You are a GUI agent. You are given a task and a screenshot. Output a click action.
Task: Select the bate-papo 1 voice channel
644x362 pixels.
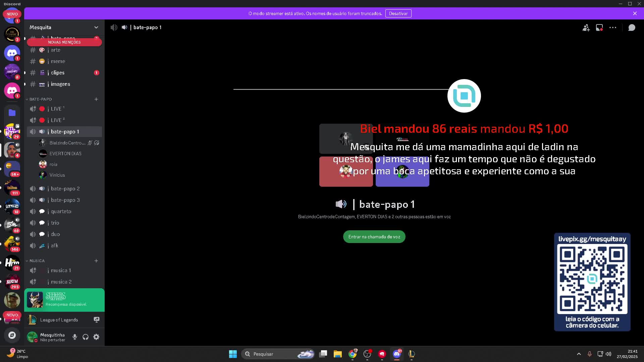pyautogui.click(x=64, y=132)
